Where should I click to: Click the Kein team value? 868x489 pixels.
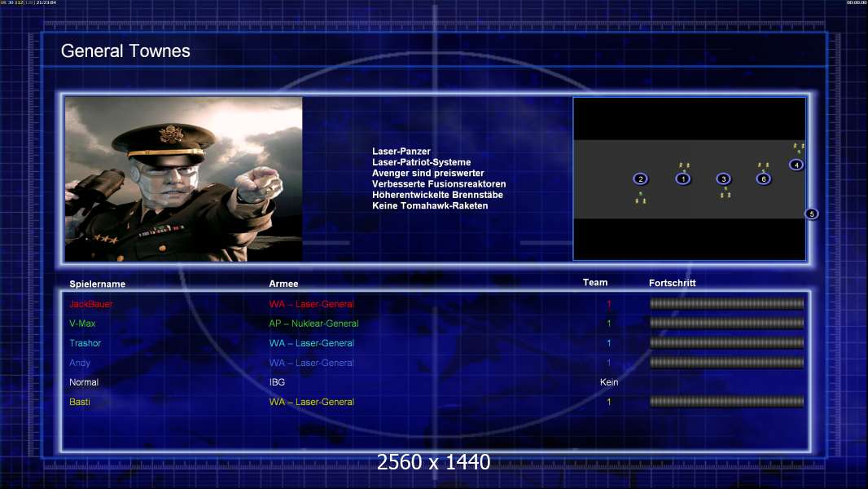[609, 382]
